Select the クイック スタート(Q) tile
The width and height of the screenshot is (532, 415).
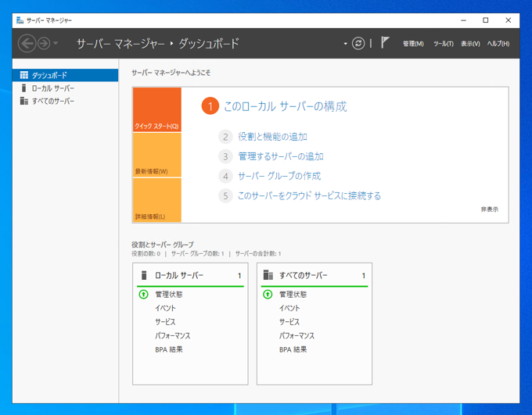pyautogui.click(x=157, y=109)
